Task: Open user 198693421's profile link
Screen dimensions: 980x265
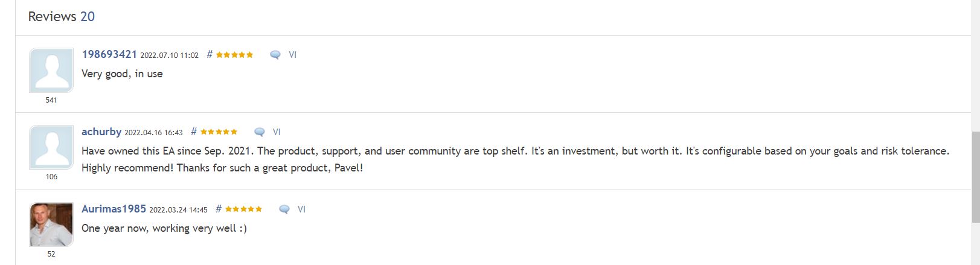Action: (x=109, y=54)
